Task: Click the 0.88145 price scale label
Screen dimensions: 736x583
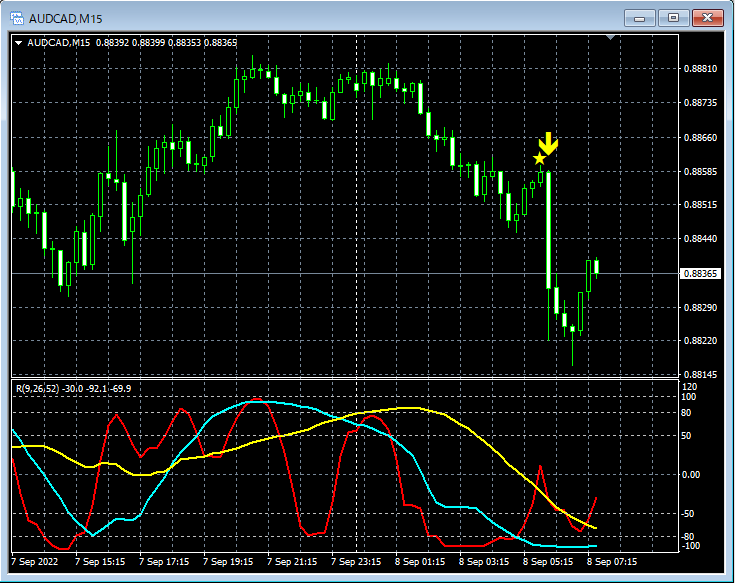Action: (700, 375)
